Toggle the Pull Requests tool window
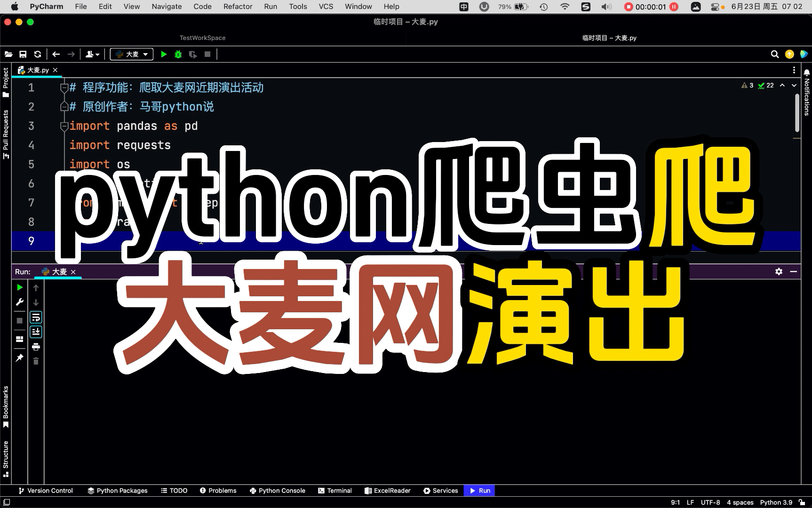The height and width of the screenshot is (508, 812). point(6,135)
